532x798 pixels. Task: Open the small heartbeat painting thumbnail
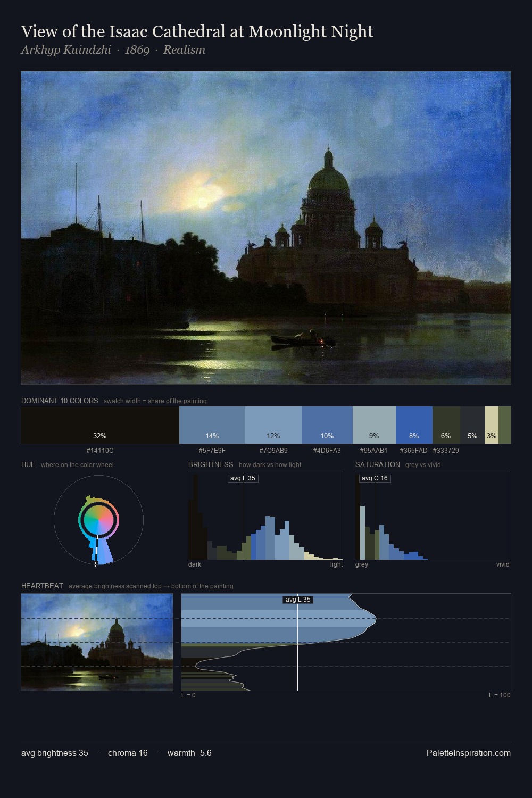point(97,642)
